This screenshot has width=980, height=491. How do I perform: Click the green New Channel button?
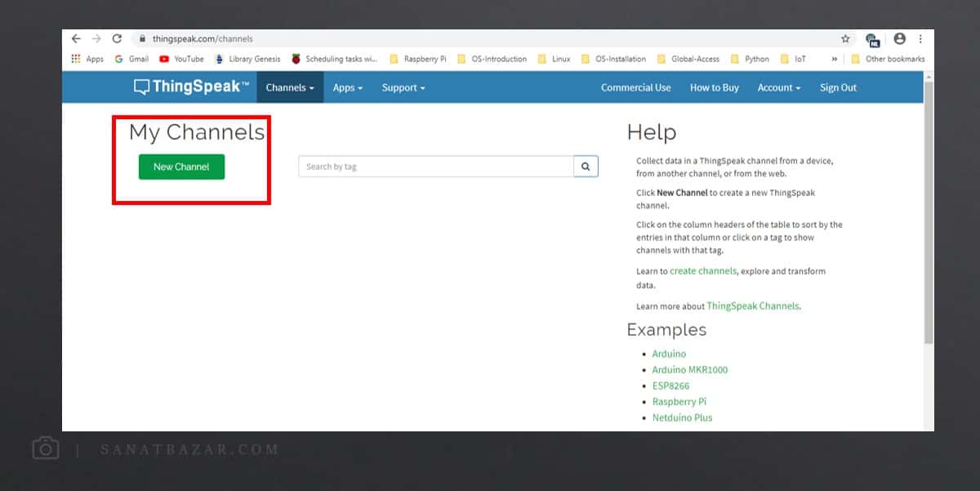pos(181,167)
